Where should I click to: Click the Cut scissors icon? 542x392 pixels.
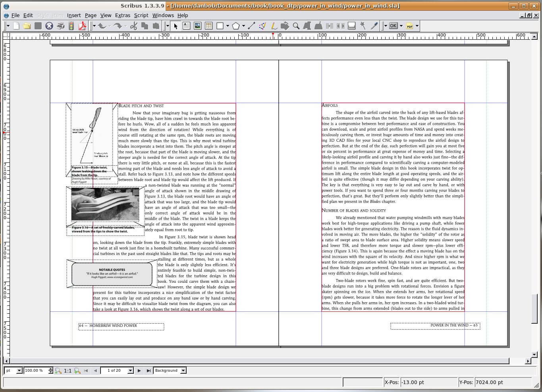click(x=134, y=26)
